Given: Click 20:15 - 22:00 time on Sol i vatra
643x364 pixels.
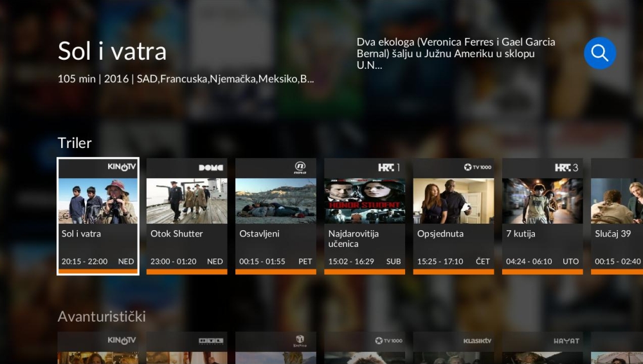Looking at the screenshot, I should coord(84,261).
